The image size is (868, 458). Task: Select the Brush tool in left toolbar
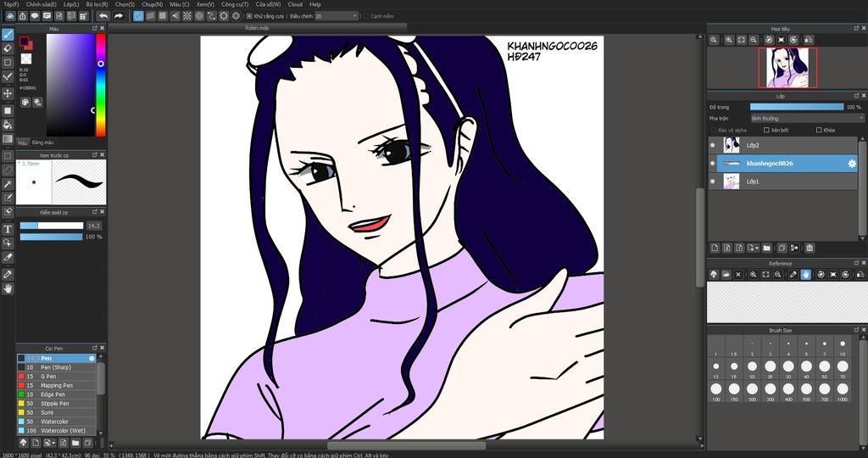click(8, 34)
